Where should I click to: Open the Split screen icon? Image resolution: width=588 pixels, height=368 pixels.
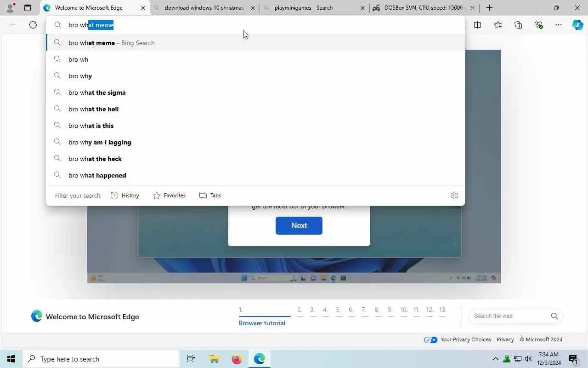point(477,25)
